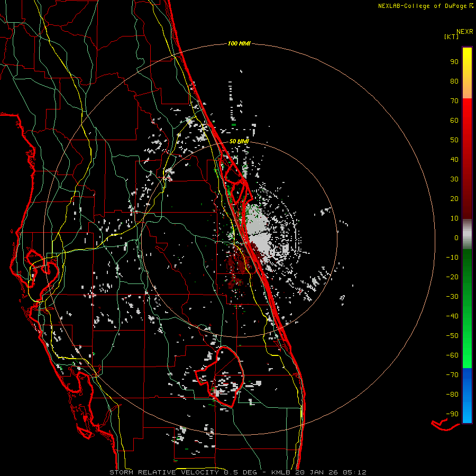Click the 0 value on velocity scale
Image resolution: width=476 pixels, height=476 pixels.
coord(456,237)
